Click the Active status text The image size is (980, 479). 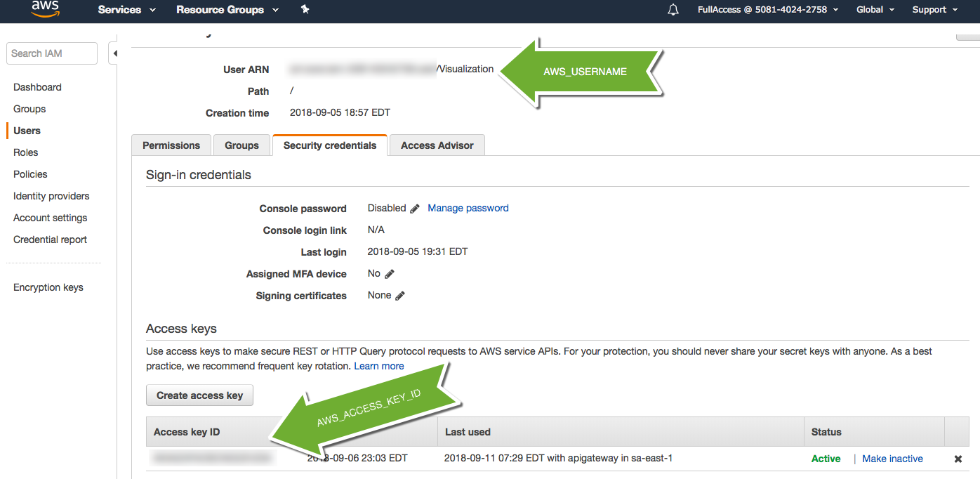click(x=826, y=459)
